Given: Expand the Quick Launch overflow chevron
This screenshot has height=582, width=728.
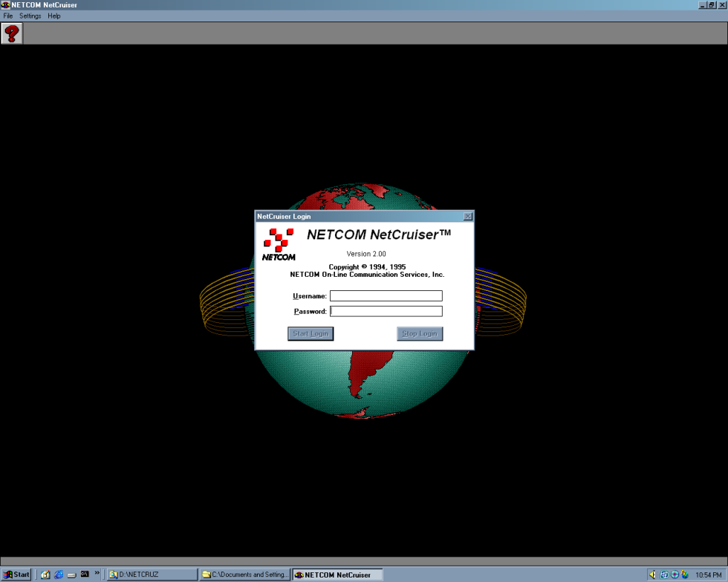Looking at the screenshot, I should pos(97,573).
